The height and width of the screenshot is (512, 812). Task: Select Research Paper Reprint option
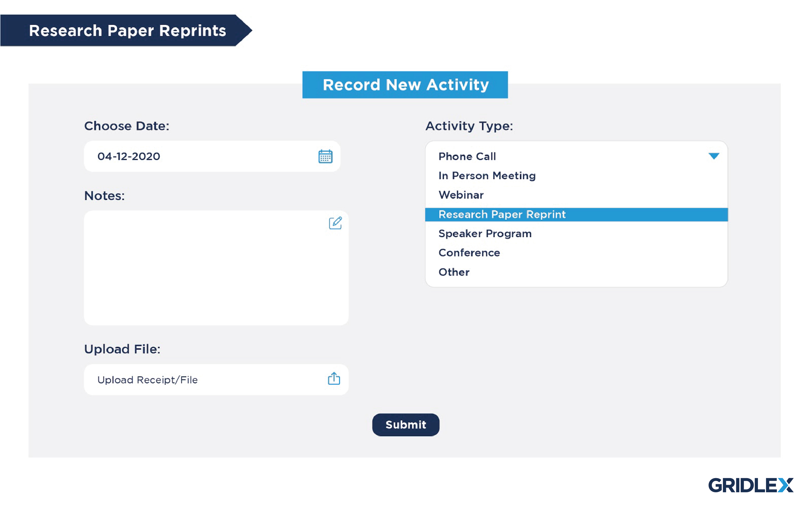tap(576, 215)
